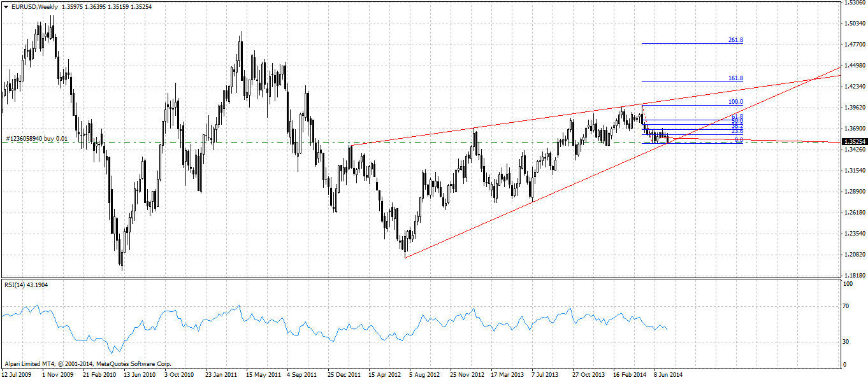
Task: Click the 16 Feb 2014 date label
Action: click(x=630, y=375)
